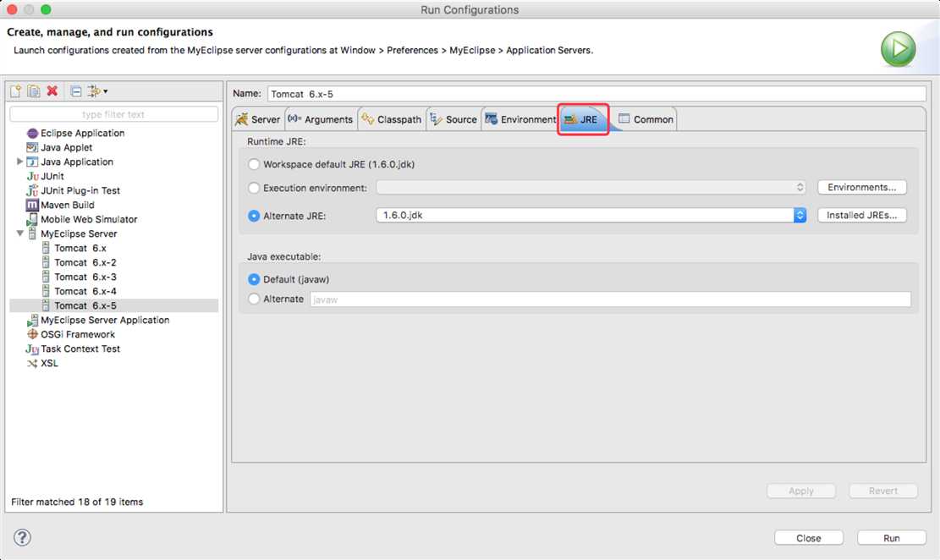Select the XSL configuration icon

coord(32,364)
